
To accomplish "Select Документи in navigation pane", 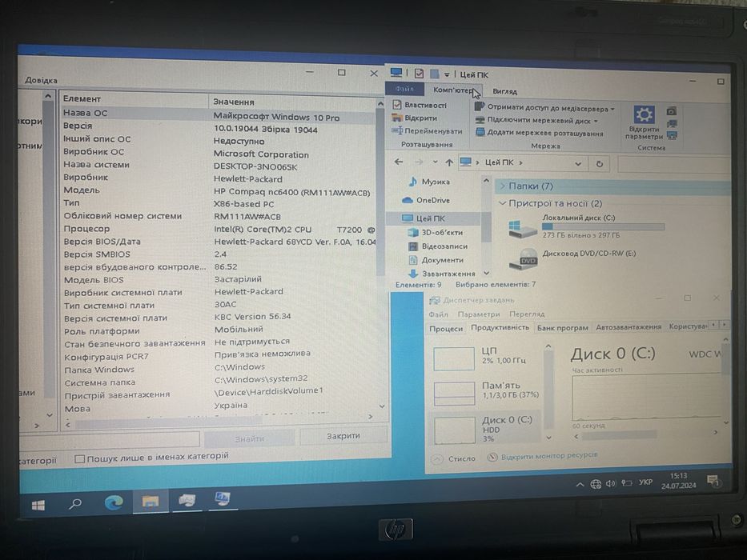I will (x=436, y=260).
